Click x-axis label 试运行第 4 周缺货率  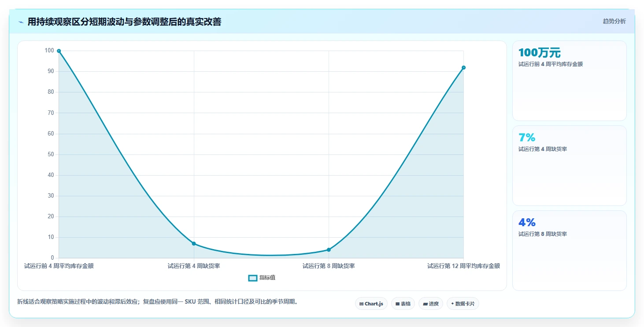[x=194, y=266]
